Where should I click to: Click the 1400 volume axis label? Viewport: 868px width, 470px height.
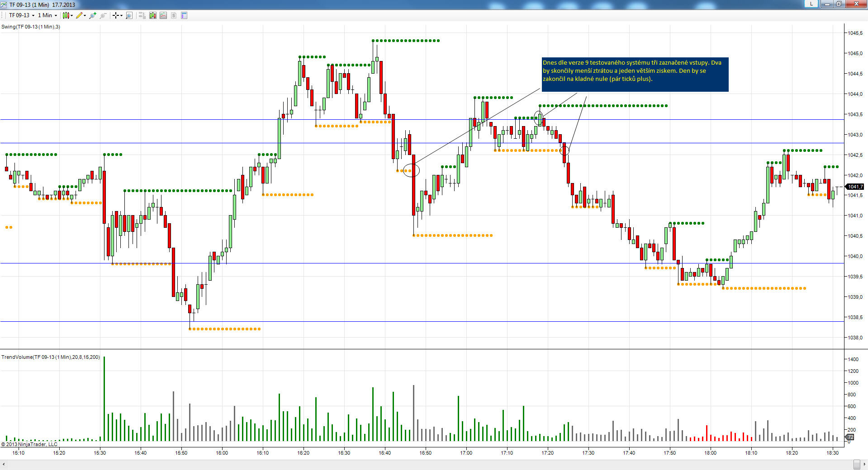(x=853, y=359)
